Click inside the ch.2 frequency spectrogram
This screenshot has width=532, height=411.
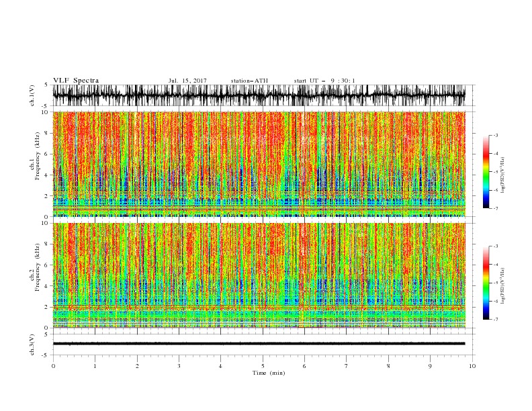(x=259, y=275)
